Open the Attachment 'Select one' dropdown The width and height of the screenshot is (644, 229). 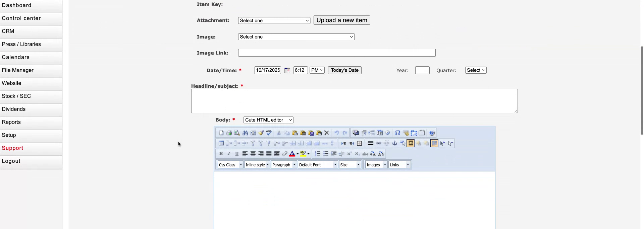(x=274, y=20)
